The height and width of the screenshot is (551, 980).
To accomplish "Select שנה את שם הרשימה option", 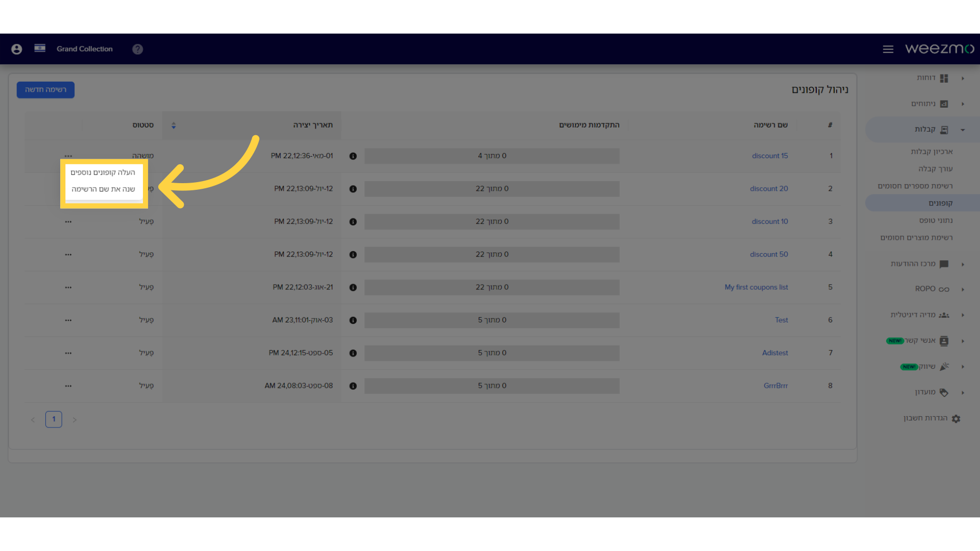I will click(103, 188).
